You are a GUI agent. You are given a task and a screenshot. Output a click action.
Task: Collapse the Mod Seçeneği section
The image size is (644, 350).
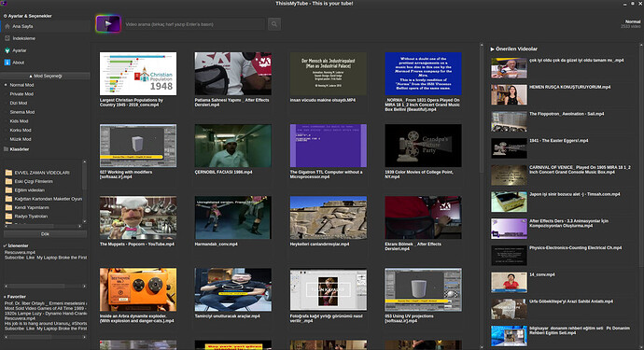click(x=45, y=76)
